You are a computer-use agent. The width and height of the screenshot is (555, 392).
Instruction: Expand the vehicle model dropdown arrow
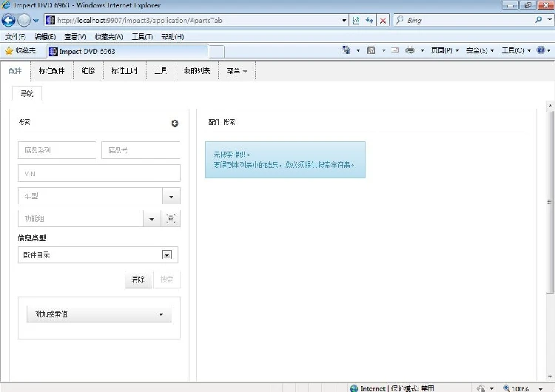(x=172, y=196)
